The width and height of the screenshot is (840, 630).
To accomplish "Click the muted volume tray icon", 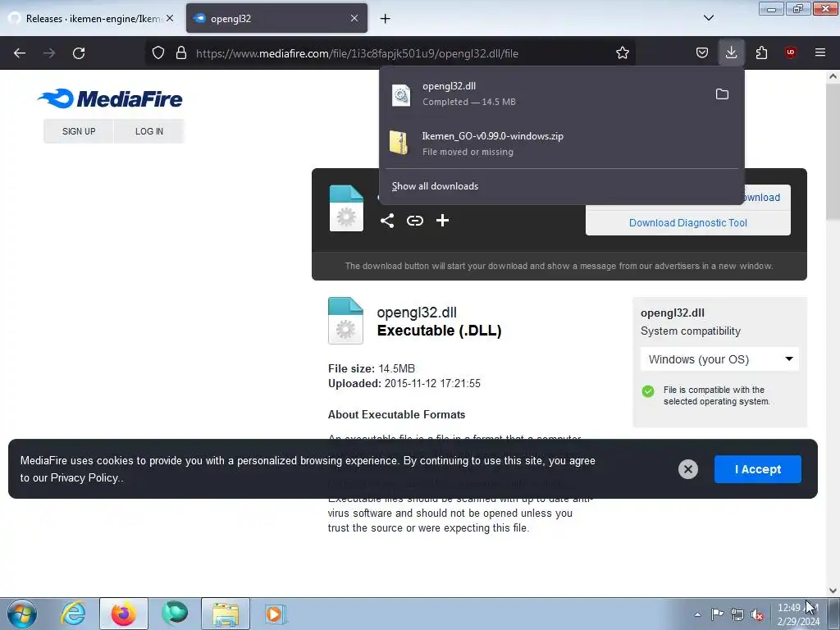I will point(757,614).
